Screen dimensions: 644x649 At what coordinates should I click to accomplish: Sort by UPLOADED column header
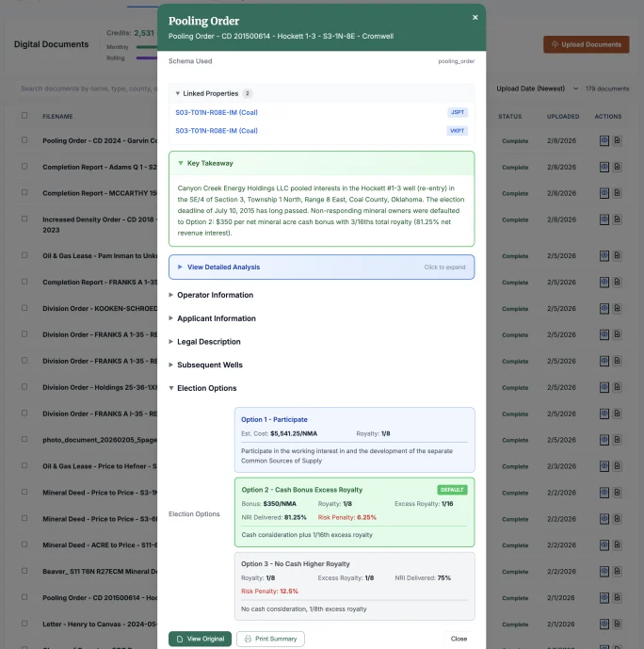pos(563,116)
